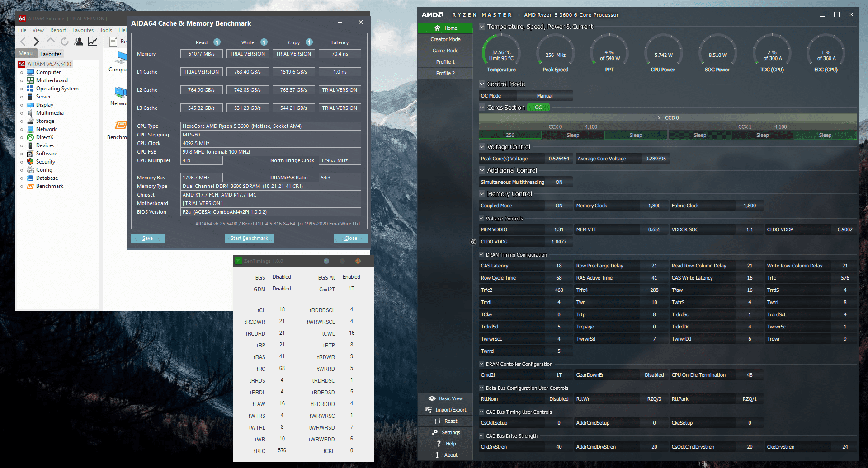Image resolution: width=868 pixels, height=468 pixels.
Task: Click Start Benchmark button
Action: click(249, 238)
